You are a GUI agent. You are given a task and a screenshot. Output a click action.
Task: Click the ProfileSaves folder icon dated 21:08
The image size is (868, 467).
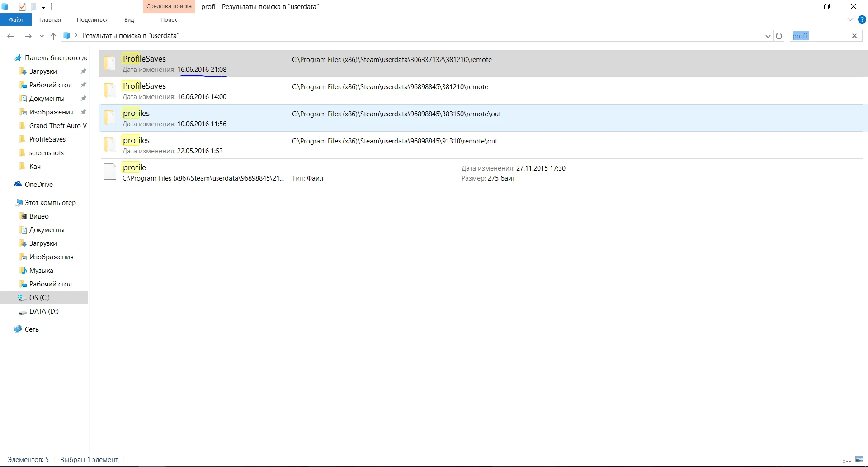coord(110,63)
